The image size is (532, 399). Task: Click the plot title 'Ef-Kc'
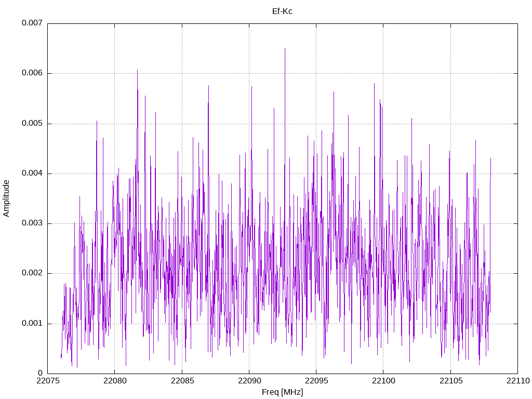[282, 11]
